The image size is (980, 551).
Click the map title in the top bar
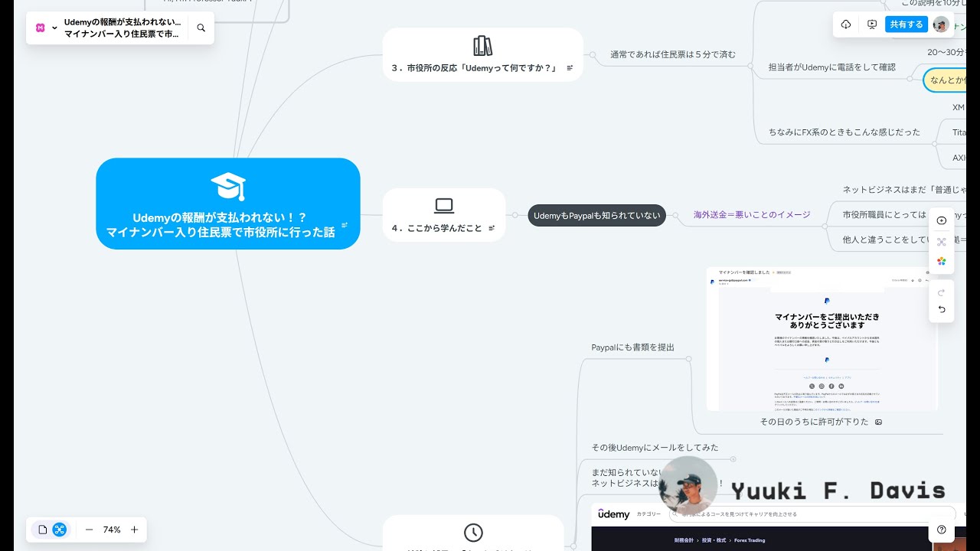tap(122, 28)
